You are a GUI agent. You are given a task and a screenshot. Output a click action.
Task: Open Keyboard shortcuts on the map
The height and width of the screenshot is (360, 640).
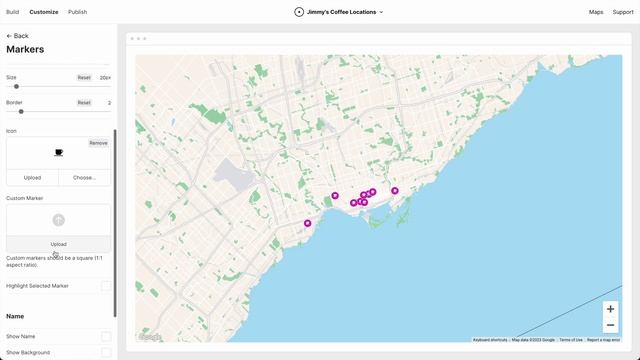click(490, 340)
